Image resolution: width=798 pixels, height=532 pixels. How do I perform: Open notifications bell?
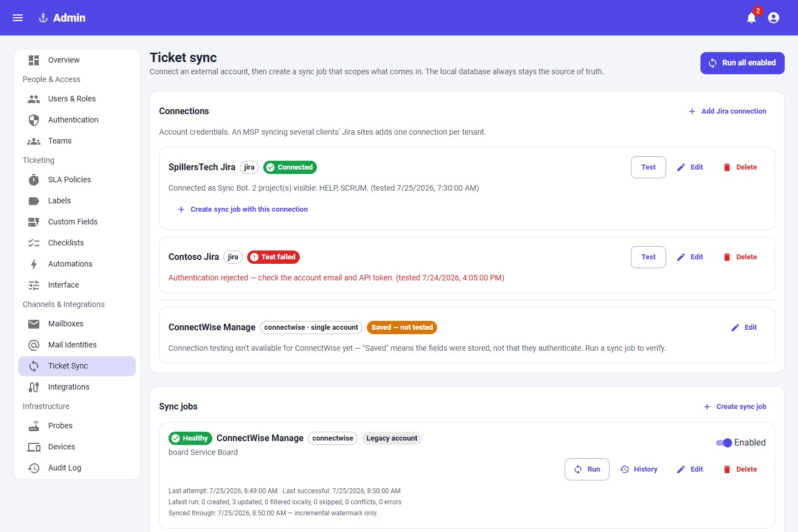pos(751,18)
